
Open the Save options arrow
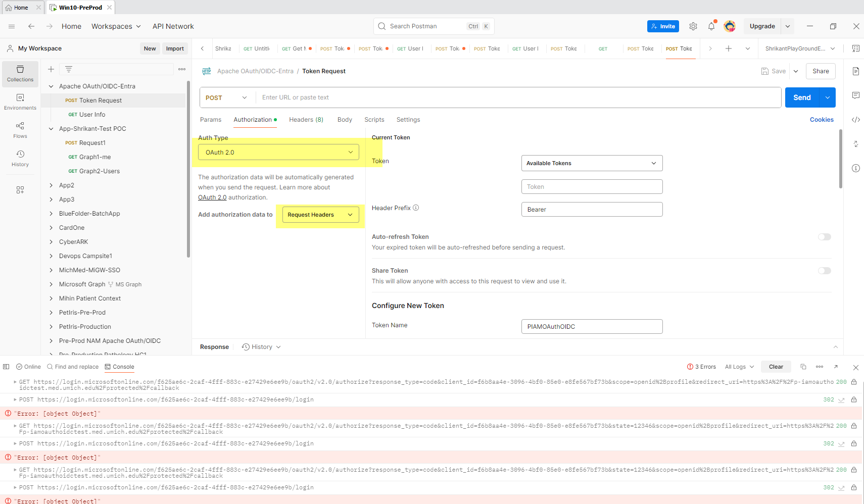[796, 71]
